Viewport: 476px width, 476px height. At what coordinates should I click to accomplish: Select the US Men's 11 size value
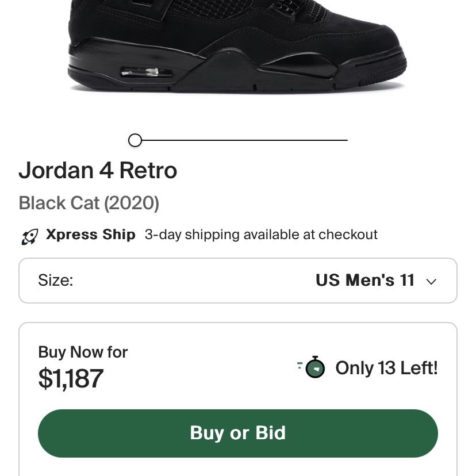point(365,280)
